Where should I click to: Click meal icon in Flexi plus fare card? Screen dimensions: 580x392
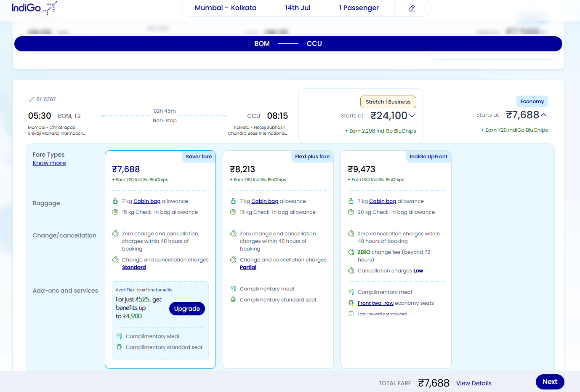(233, 289)
